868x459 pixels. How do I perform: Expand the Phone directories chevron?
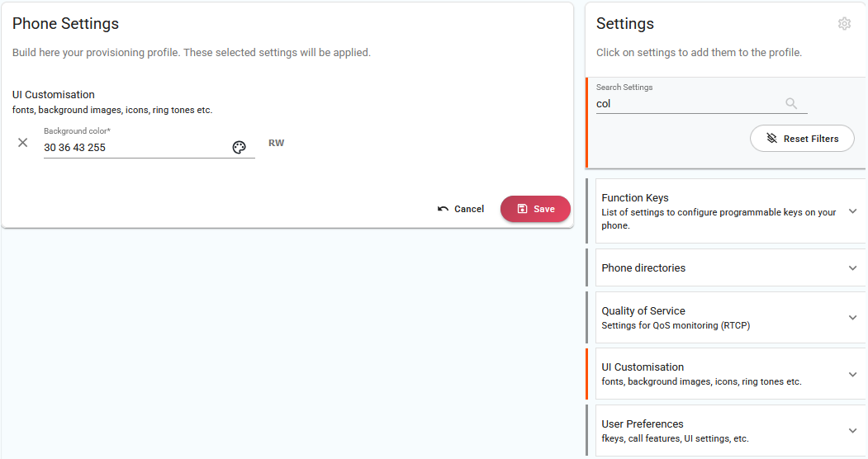(x=852, y=268)
